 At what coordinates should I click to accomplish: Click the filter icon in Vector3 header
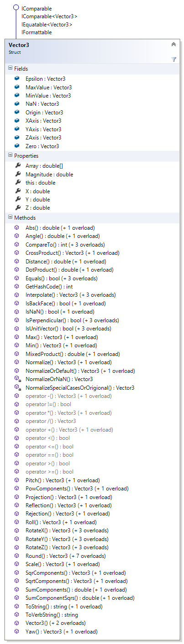click(173, 59)
